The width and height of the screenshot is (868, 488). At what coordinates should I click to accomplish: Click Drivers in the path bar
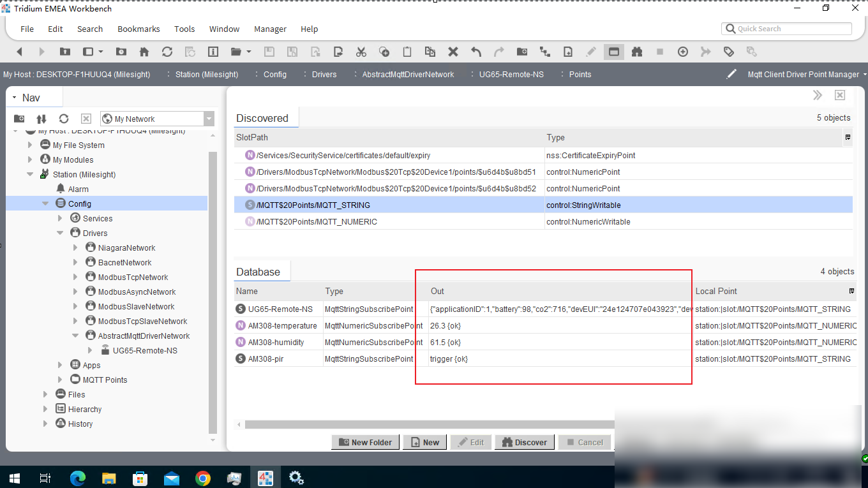[x=324, y=75]
